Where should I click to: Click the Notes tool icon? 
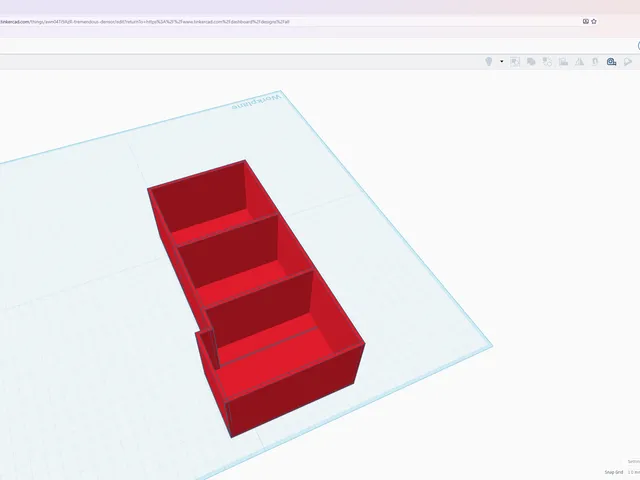click(628, 62)
